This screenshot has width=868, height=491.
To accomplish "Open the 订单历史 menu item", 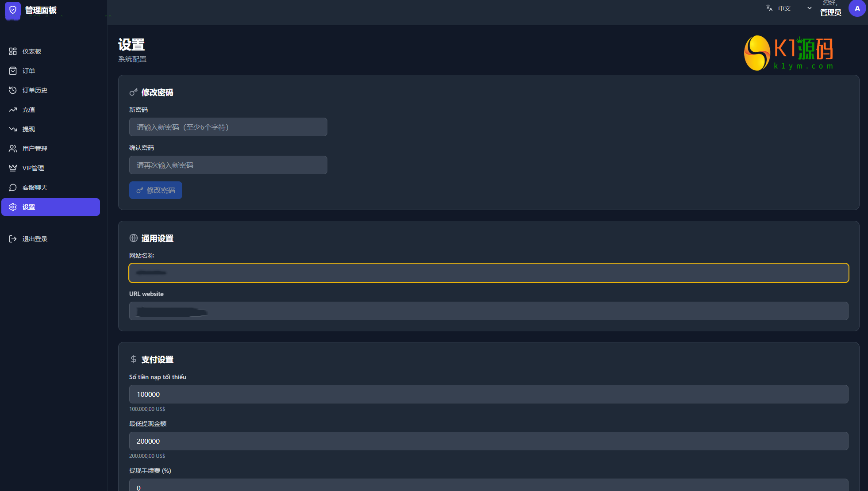I will pos(50,90).
